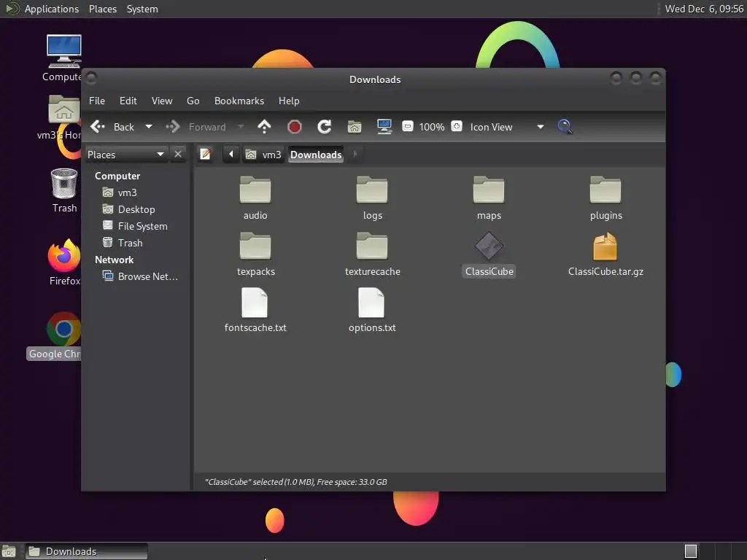Open the Places side pane dropdown
Image resolution: width=747 pixels, height=560 pixels.
125,155
